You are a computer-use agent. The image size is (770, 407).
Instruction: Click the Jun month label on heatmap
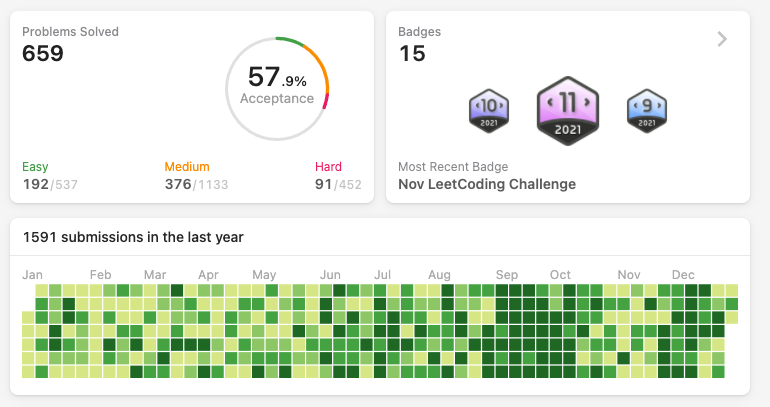(330, 275)
